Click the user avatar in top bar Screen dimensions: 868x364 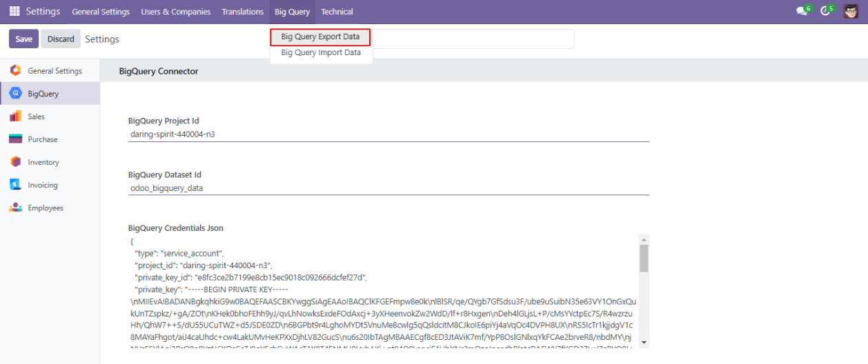(851, 12)
